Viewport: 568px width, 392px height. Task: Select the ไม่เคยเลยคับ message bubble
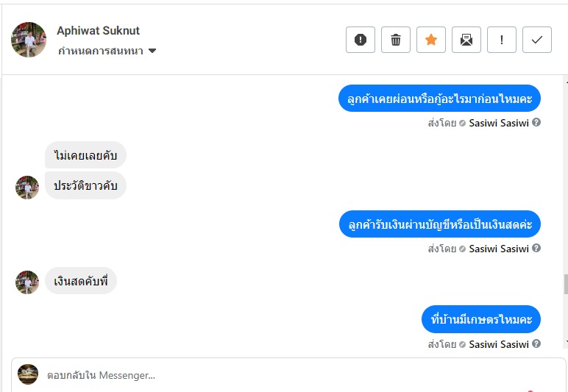tap(85, 155)
